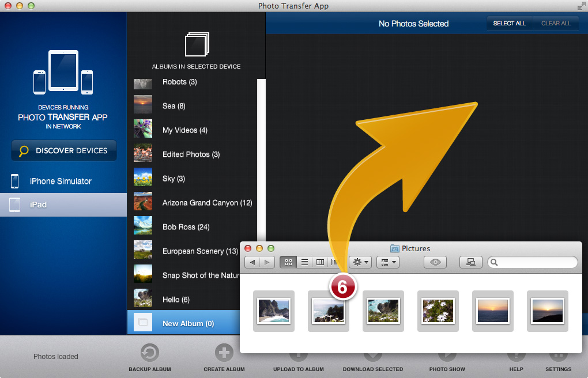588x378 pixels.
Task: Open the Finder gear action menu
Action: pyautogui.click(x=360, y=262)
